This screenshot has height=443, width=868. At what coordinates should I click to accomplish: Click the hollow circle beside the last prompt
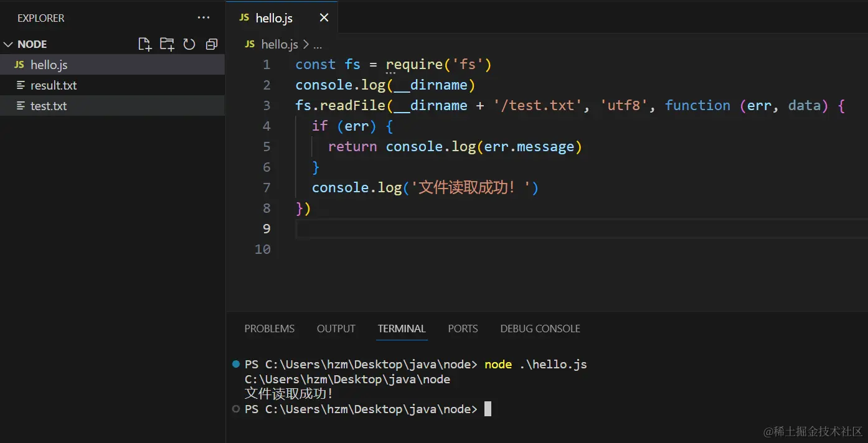pyautogui.click(x=235, y=409)
